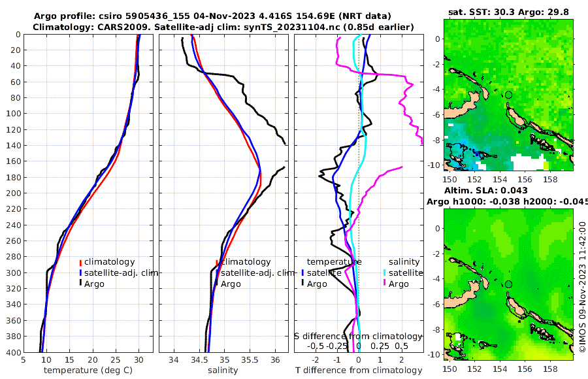This screenshot has width=588, height=379.
Task: Click T difference from climatology axis label
Action: coord(359,371)
